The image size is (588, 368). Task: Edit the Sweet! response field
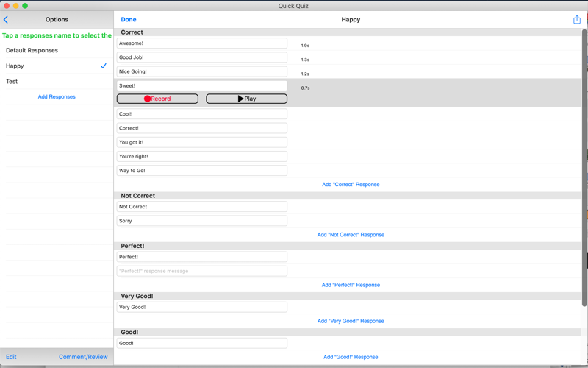click(x=201, y=85)
